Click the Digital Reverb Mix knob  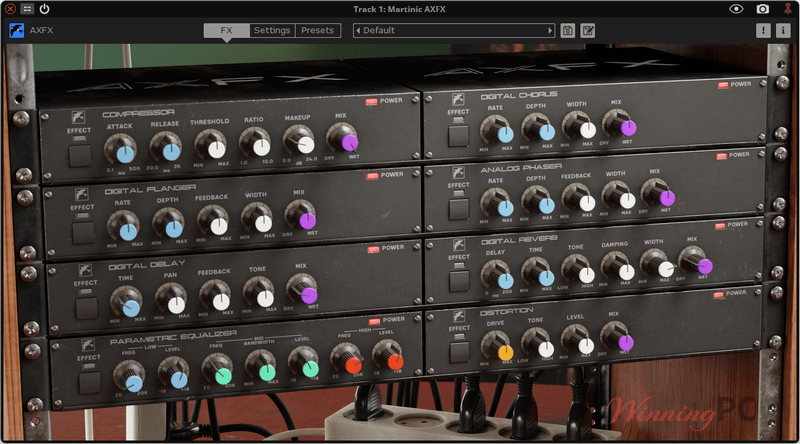[695, 261]
